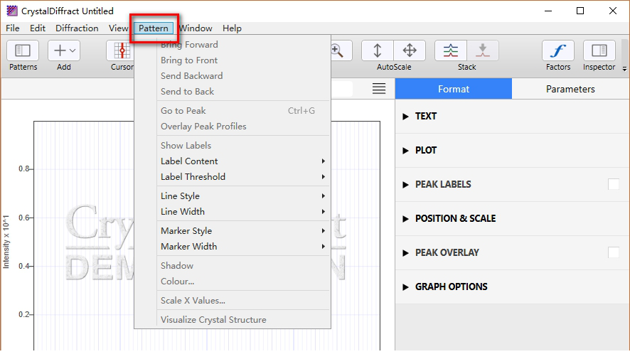Open the Add dropdown arrow
630x364 pixels.
pos(73,50)
